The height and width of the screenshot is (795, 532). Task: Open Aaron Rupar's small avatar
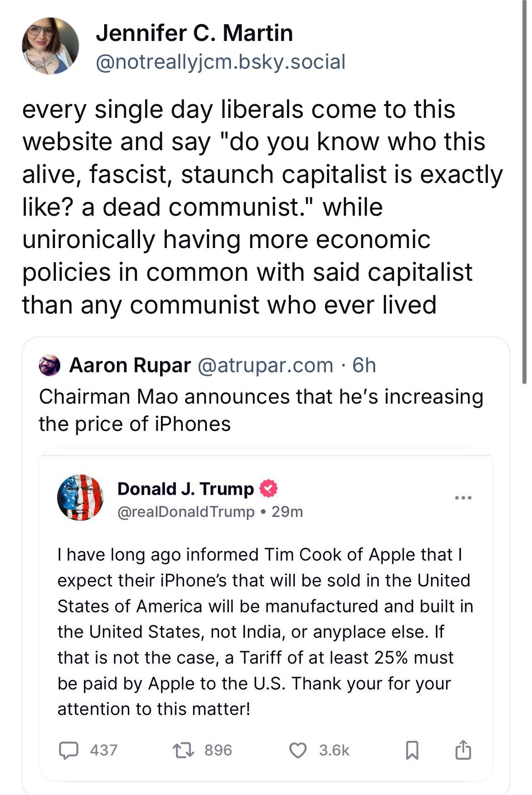click(x=50, y=365)
